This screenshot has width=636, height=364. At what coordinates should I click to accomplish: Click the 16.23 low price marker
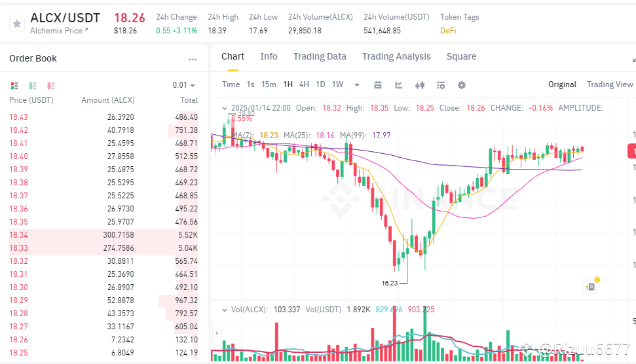point(389,283)
